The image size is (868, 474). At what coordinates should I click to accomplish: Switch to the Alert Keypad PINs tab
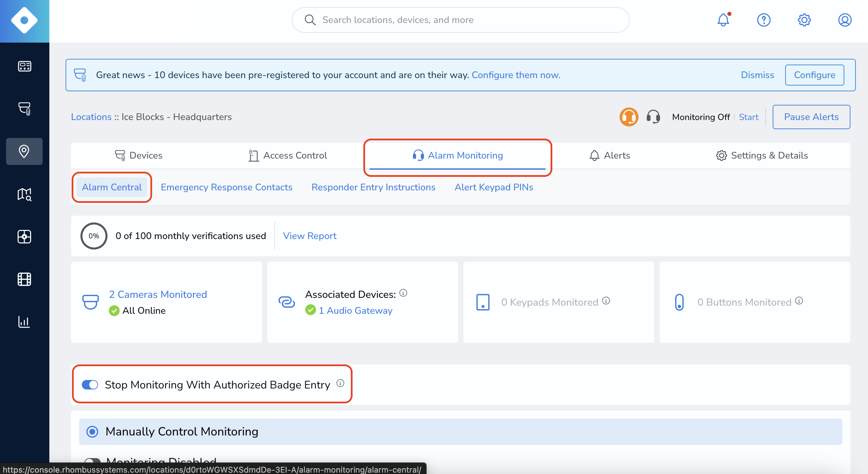click(x=493, y=187)
